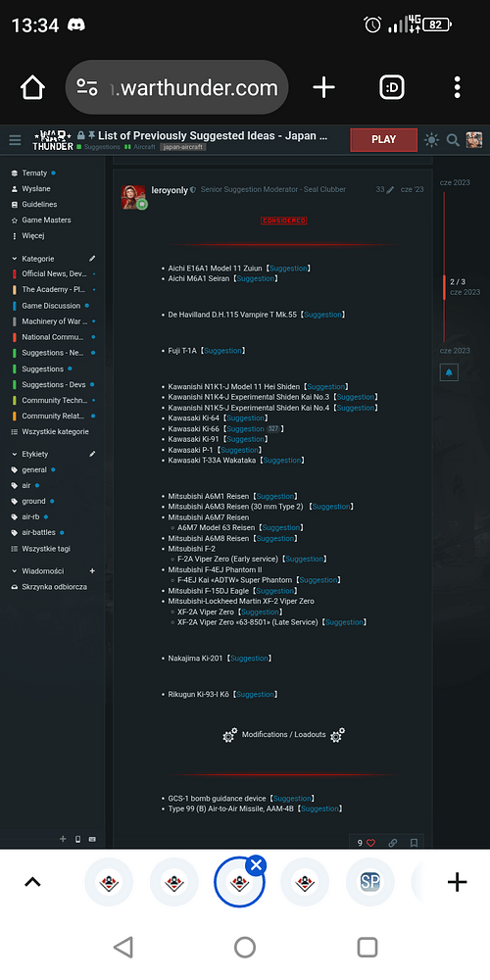Open keyboard shortcuts icon at sidebar bottom
This screenshot has width=490, height=980.
(x=92, y=839)
